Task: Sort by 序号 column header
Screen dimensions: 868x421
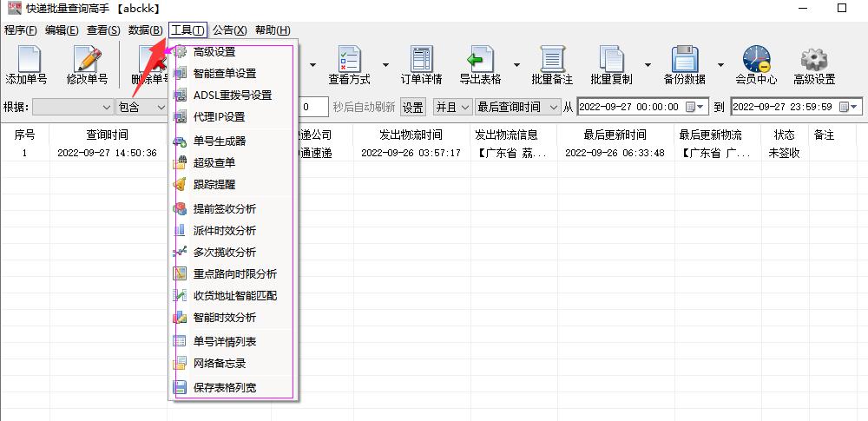Action: (x=24, y=135)
